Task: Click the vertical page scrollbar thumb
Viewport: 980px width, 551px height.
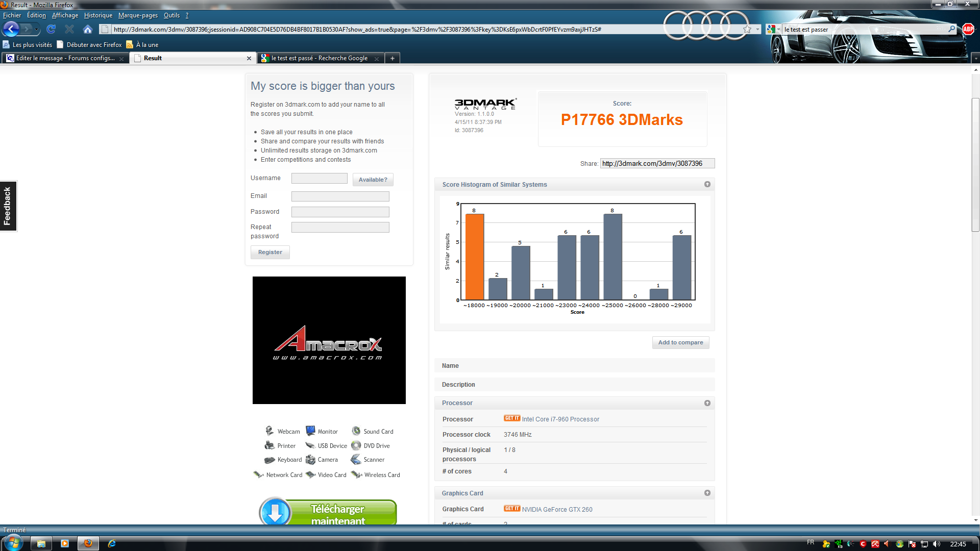Action: tap(975, 164)
